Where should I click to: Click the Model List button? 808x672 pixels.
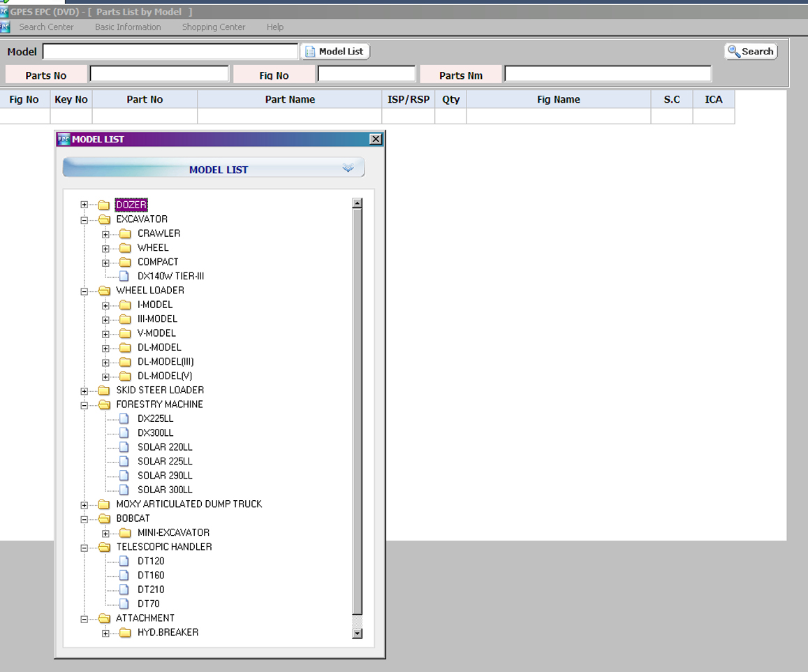click(335, 52)
